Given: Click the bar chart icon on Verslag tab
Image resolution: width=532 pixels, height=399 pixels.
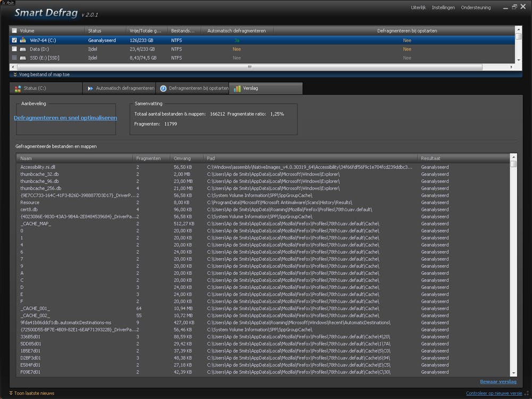Looking at the screenshot, I should 237,88.
